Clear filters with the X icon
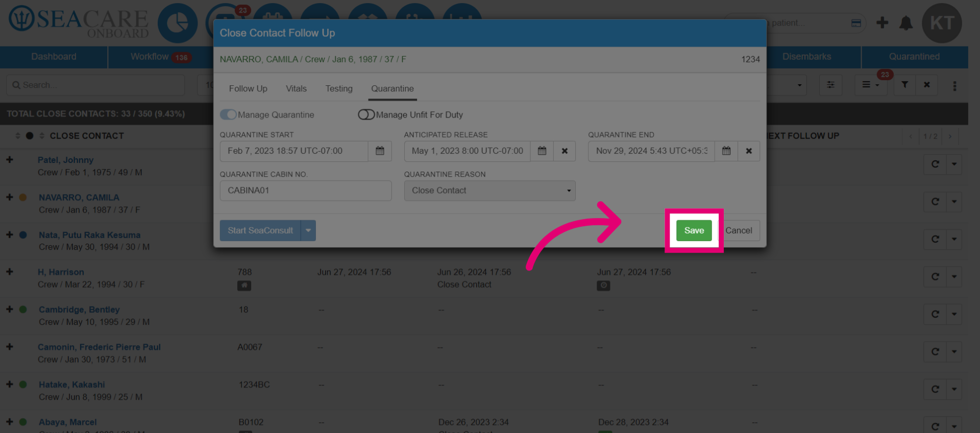980x433 pixels. pyautogui.click(x=927, y=85)
